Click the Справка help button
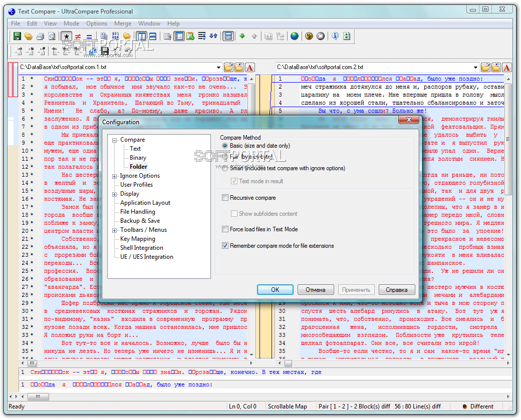The image size is (521, 420). (x=396, y=290)
